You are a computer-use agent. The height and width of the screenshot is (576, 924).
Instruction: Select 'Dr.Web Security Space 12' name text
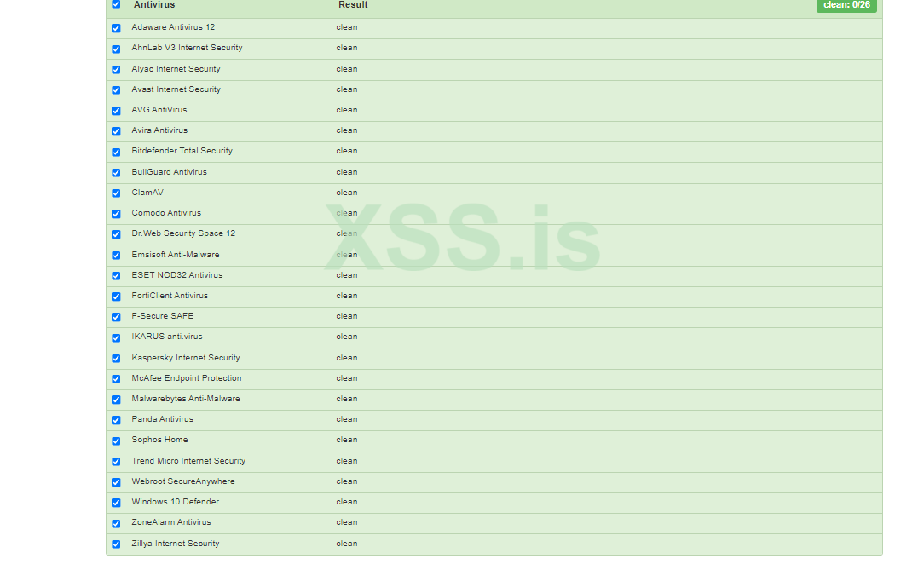coord(183,233)
